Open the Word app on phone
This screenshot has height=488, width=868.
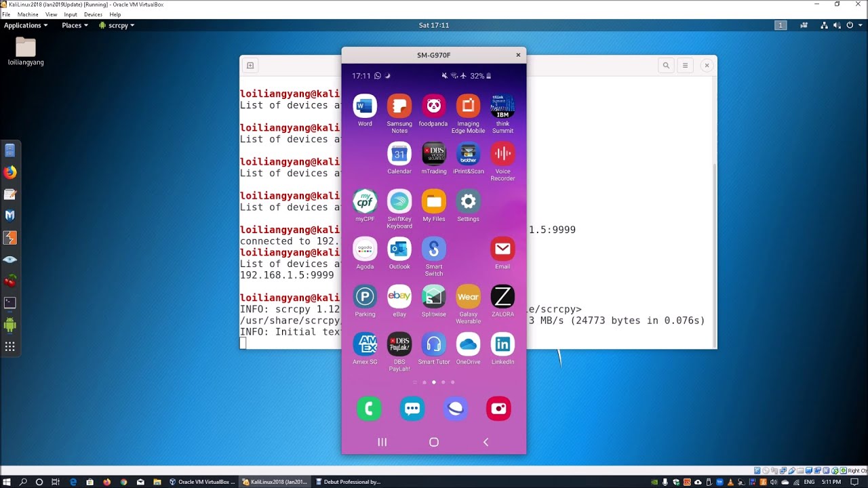365,106
